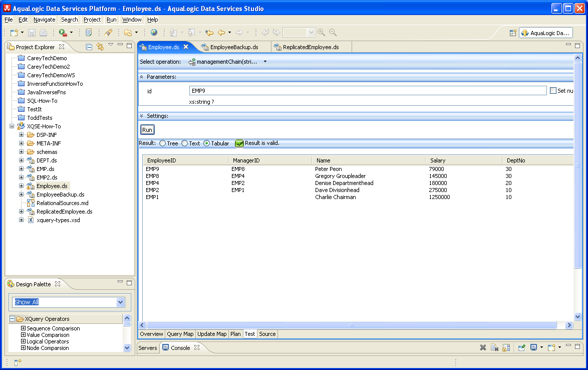The image size is (588, 370).
Task: Switch to the AquaLogic Data Services perspective
Action: tap(545, 33)
